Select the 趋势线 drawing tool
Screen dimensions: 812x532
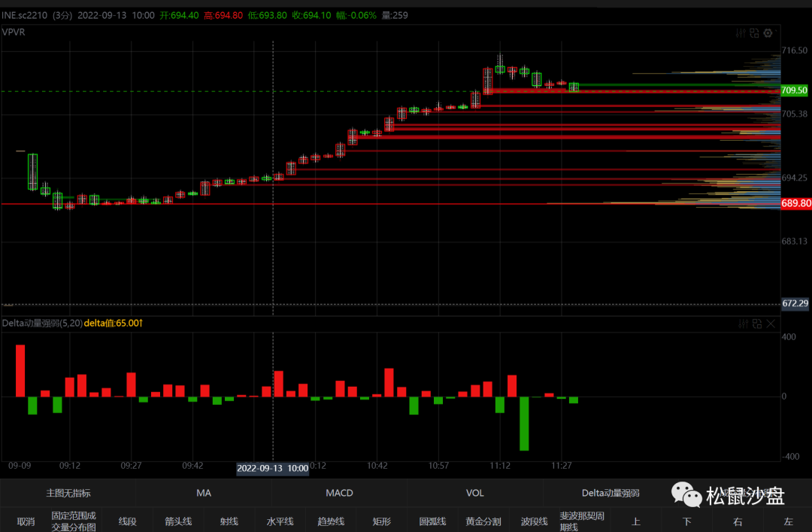(x=330, y=521)
